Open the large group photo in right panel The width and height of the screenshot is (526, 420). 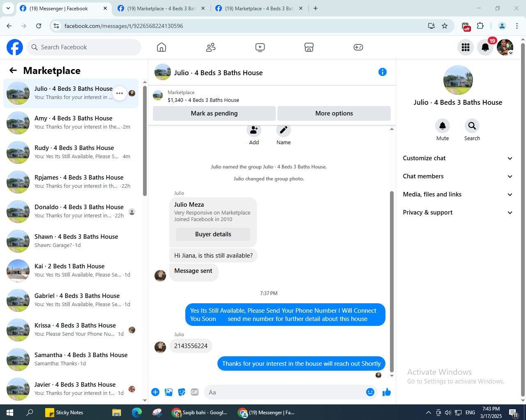coord(458,80)
